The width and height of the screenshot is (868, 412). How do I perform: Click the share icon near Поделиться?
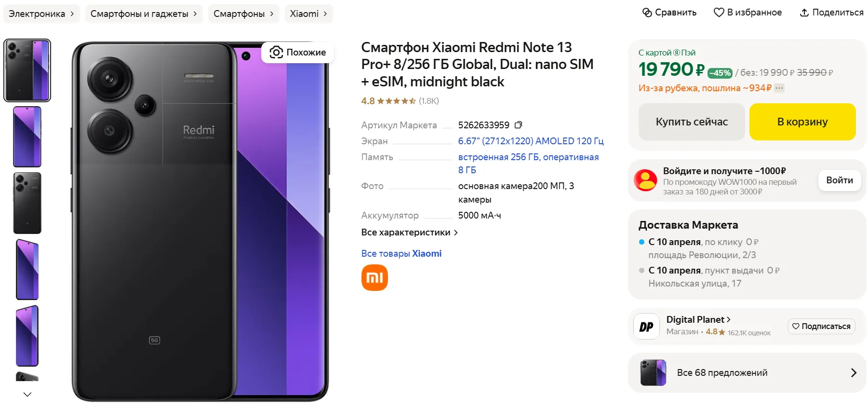[804, 13]
